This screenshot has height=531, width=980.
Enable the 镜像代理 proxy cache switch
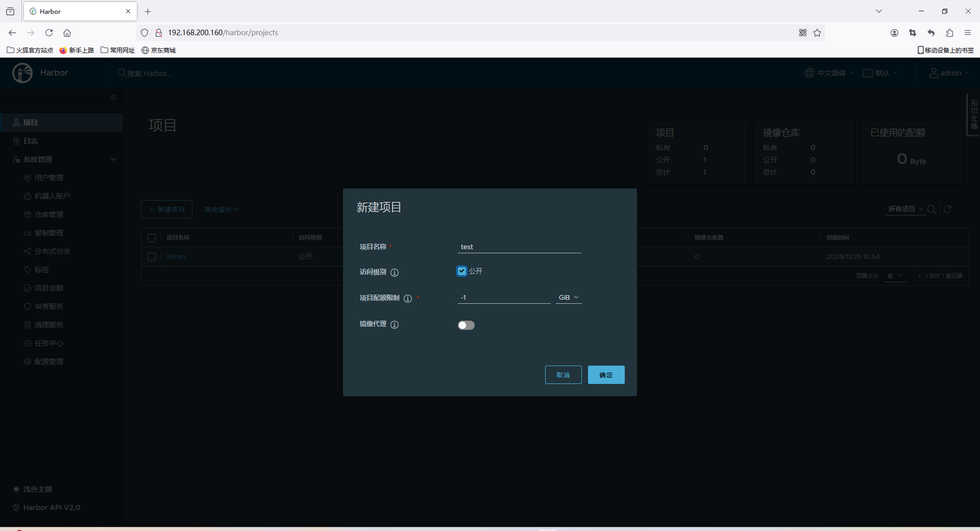point(466,325)
